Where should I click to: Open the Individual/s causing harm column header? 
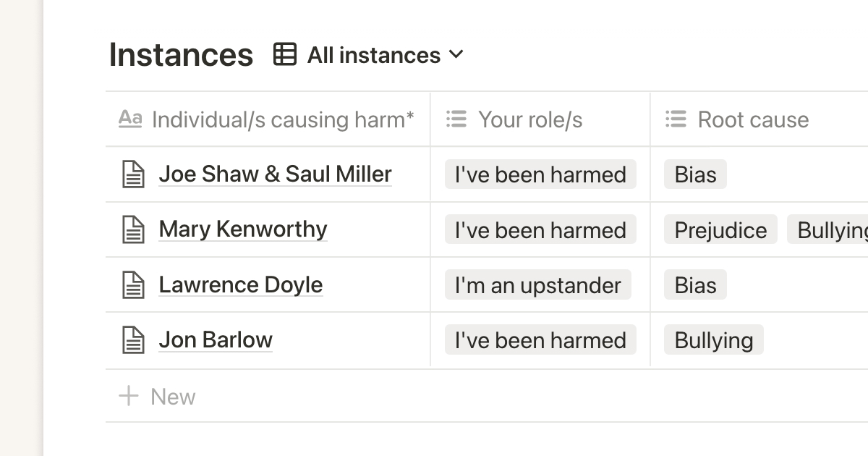click(282, 119)
